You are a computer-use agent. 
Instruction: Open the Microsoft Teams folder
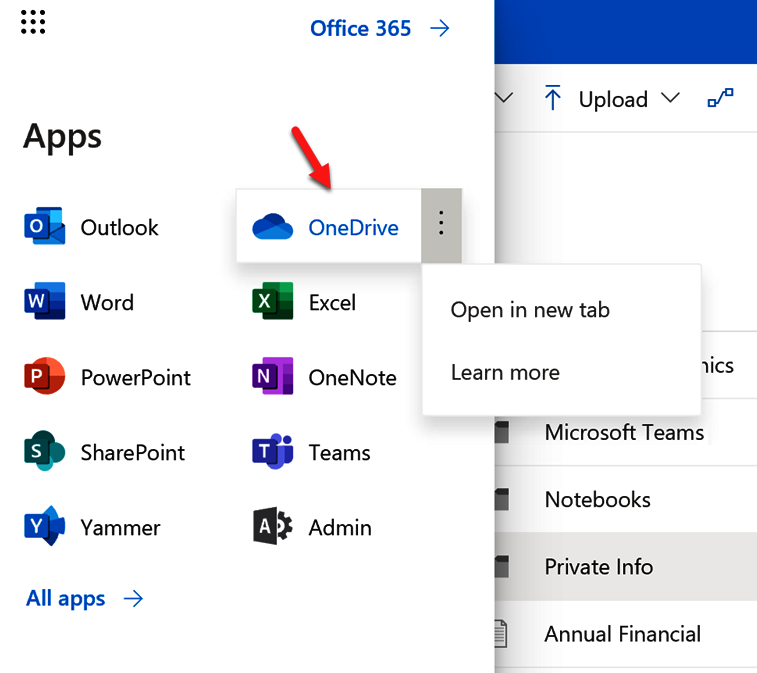point(626,432)
